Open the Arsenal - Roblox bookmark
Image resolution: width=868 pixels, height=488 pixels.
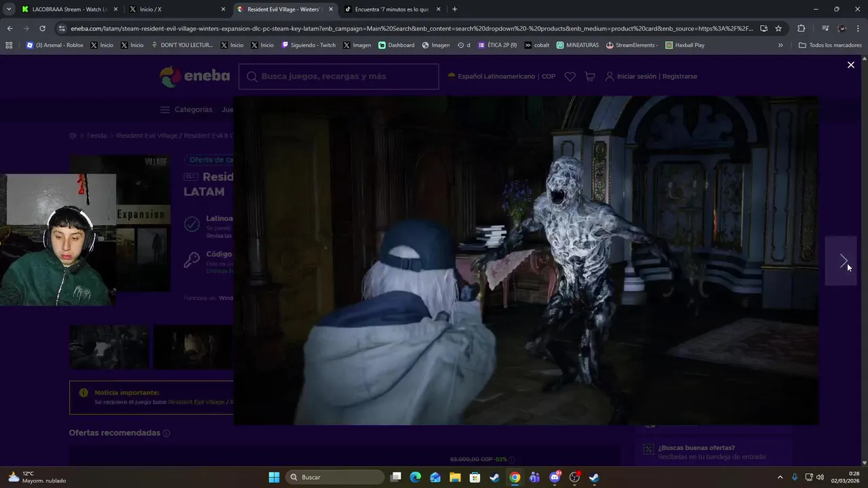[x=54, y=45]
